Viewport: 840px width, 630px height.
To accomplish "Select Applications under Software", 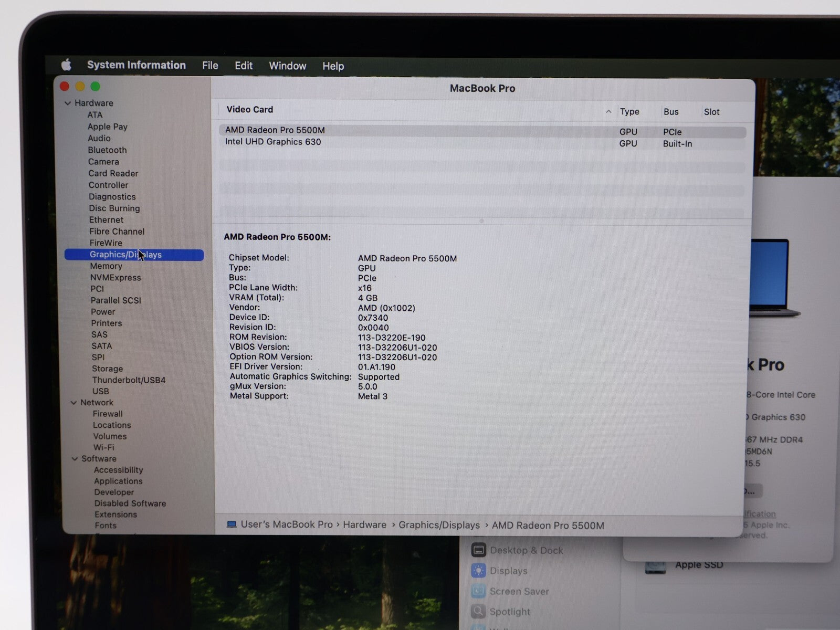I will click(118, 481).
